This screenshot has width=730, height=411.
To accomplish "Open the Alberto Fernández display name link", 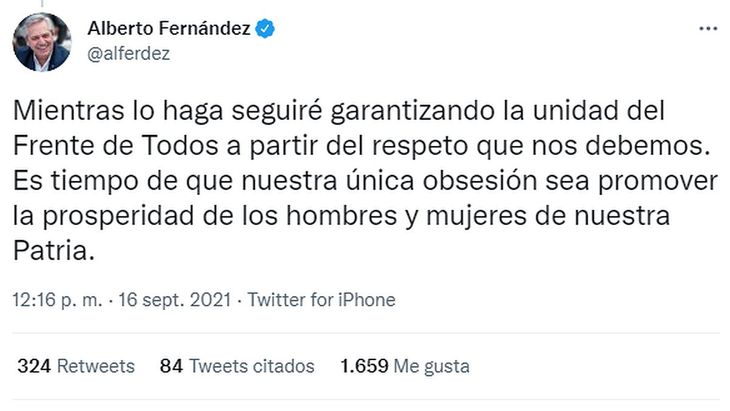I will (x=169, y=29).
